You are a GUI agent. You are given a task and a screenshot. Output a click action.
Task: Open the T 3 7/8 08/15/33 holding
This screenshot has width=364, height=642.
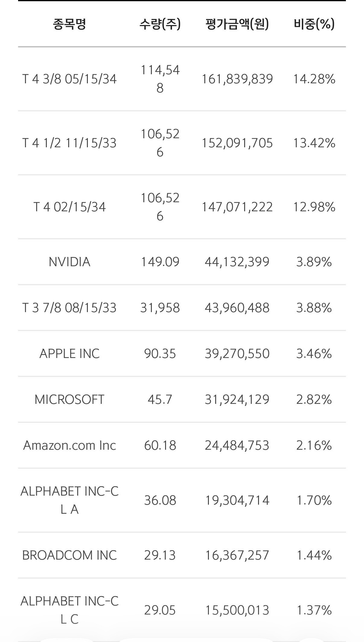coord(182,308)
